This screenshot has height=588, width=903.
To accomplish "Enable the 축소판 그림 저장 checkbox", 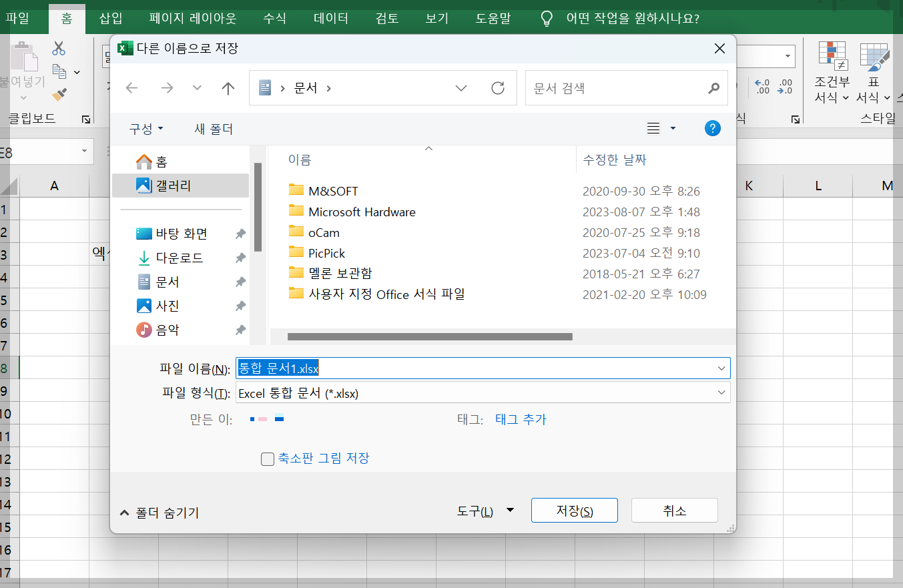I will [x=268, y=459].
